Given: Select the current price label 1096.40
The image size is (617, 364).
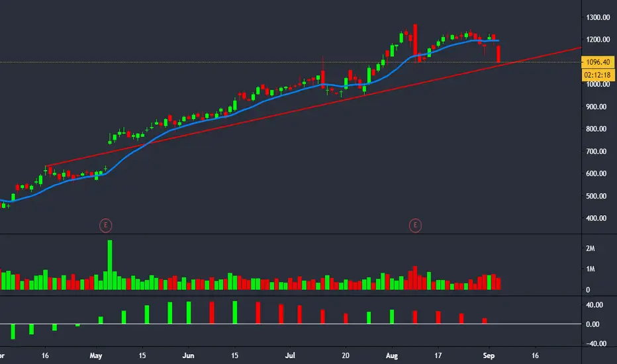Looking at the screenshot, I should pyautogui.click(x=598, y=62).
